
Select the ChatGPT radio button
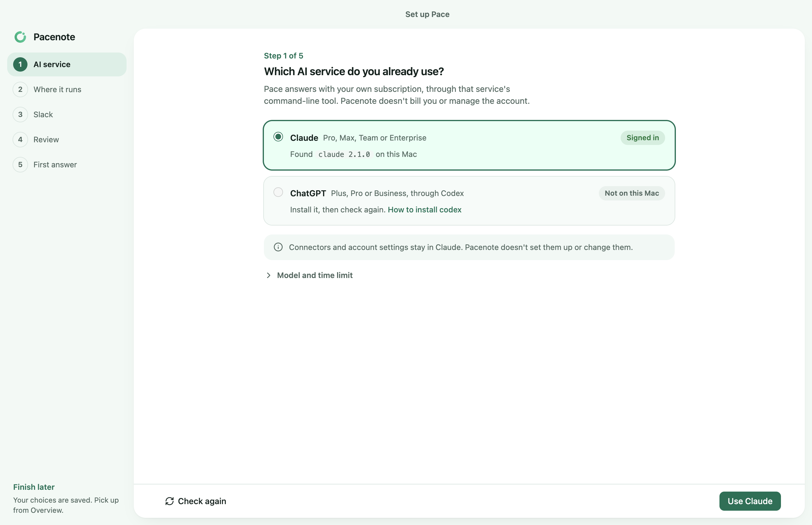point(278,192)
